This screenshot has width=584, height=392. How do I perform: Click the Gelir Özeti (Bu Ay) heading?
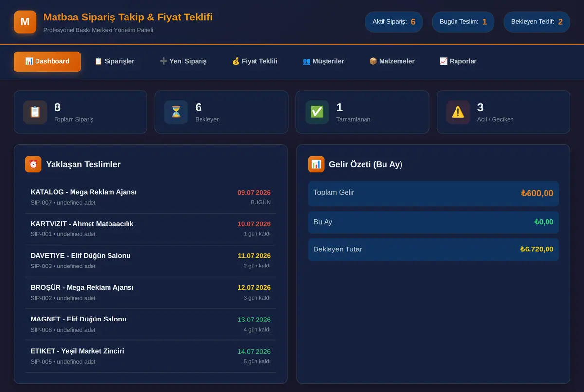365,164
